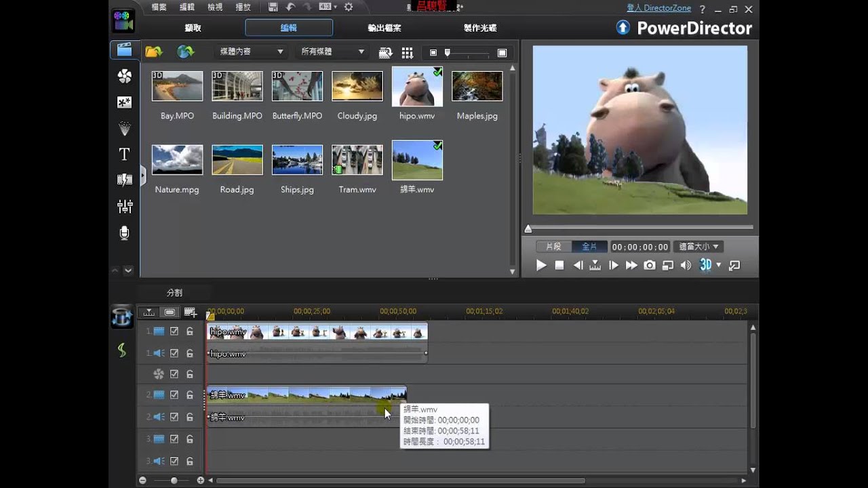This screenshot has width=868, height=488.
Task: Click the seek-by-time-unit button
Action: pyautogui.click(x=595, y=265)
